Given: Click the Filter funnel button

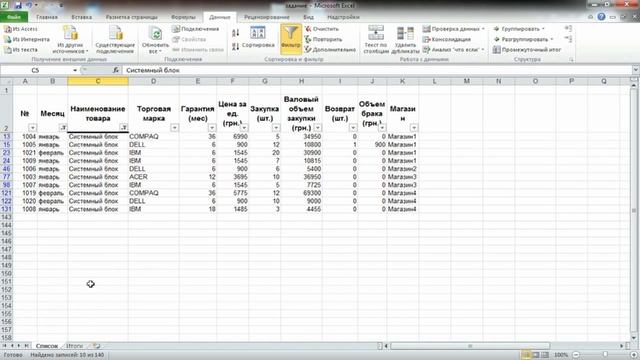Looking at the screenshot, I should (291, 39).
